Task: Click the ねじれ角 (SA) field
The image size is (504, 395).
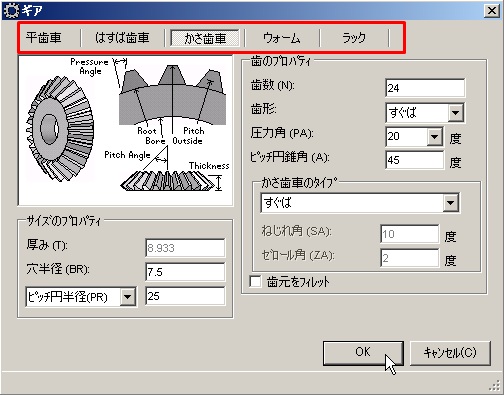Action: click(410, 234)
